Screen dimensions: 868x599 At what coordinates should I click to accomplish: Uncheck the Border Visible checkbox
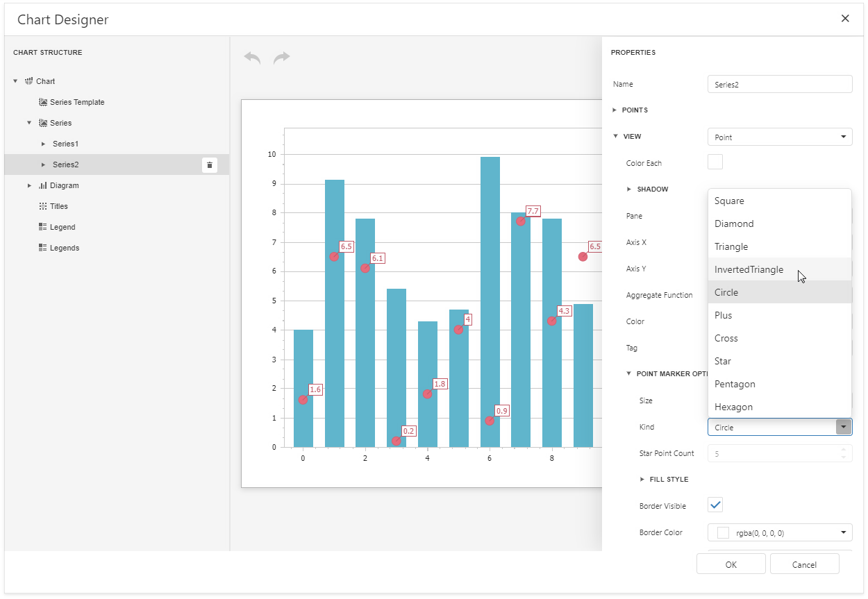[x=715, y=505]
